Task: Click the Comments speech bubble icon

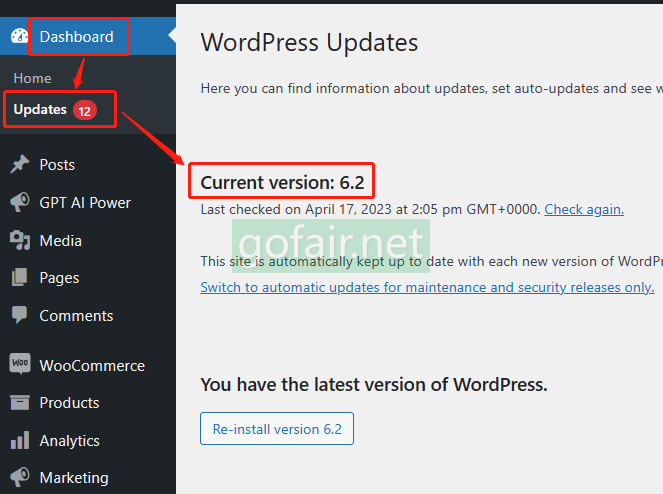Action: pos(19,315)
